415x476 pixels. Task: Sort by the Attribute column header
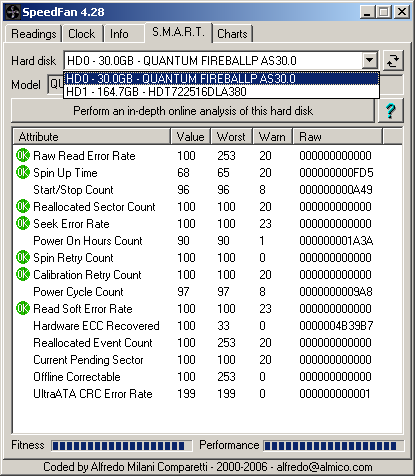(92, 137)
